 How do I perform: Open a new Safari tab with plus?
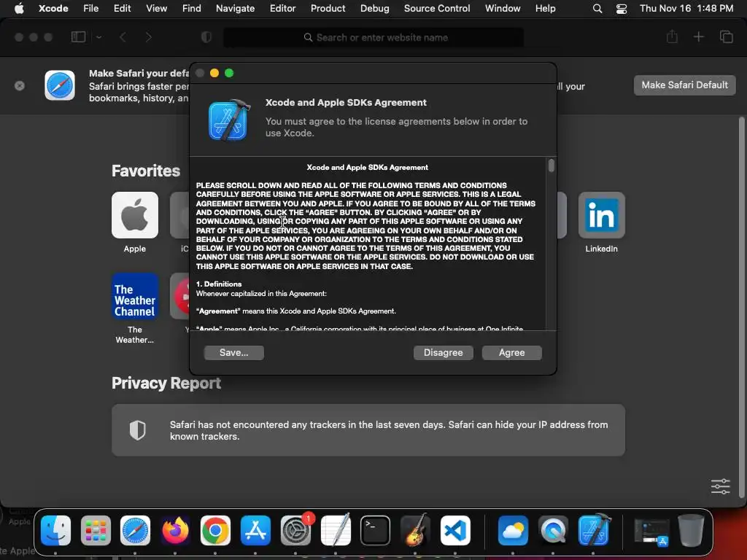(x=698, y=36)
